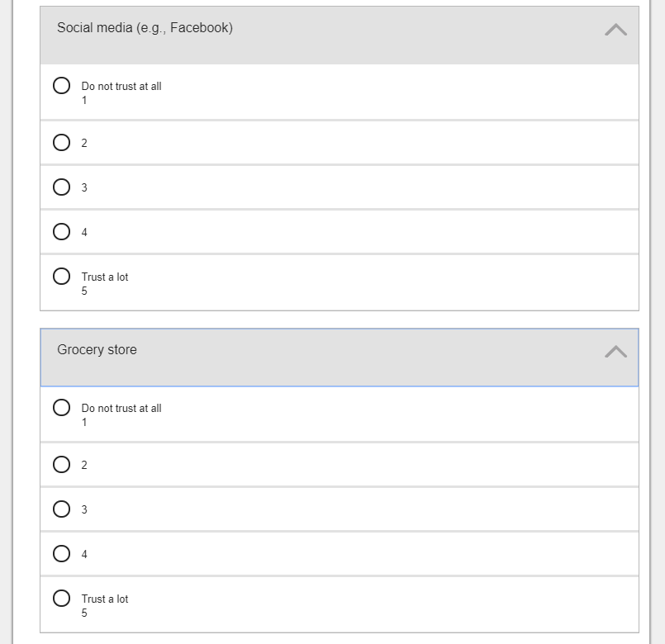
Task: Choose rating 3 for Grocery store
Action: click(x=61, y=509)
